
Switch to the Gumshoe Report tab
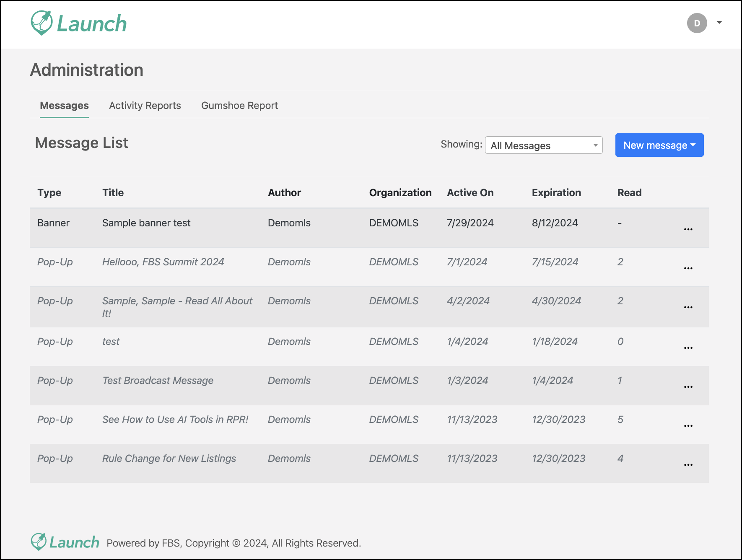tap(239, 106)
